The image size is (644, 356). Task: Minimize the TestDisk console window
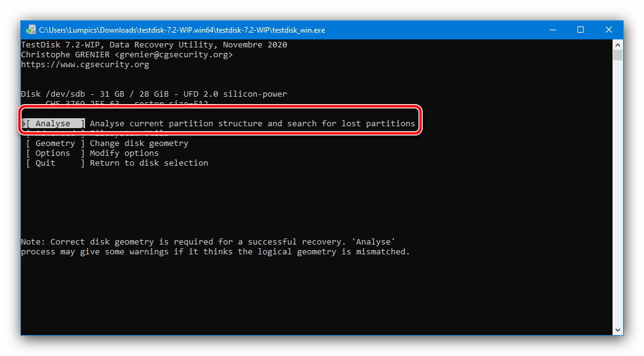point(552,30)
